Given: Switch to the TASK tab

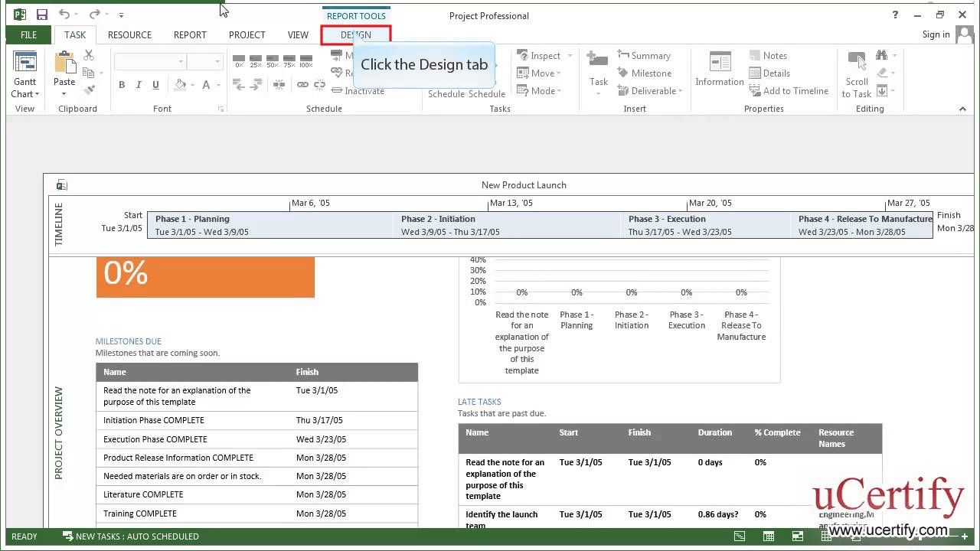Looking at the screenshot, I should point(75,34).
